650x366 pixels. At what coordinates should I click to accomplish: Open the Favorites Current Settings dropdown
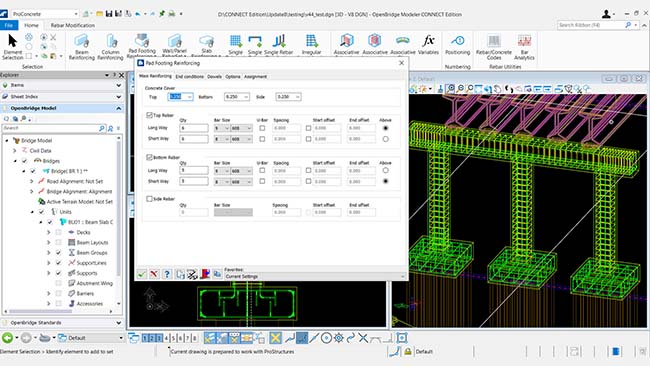315,276
